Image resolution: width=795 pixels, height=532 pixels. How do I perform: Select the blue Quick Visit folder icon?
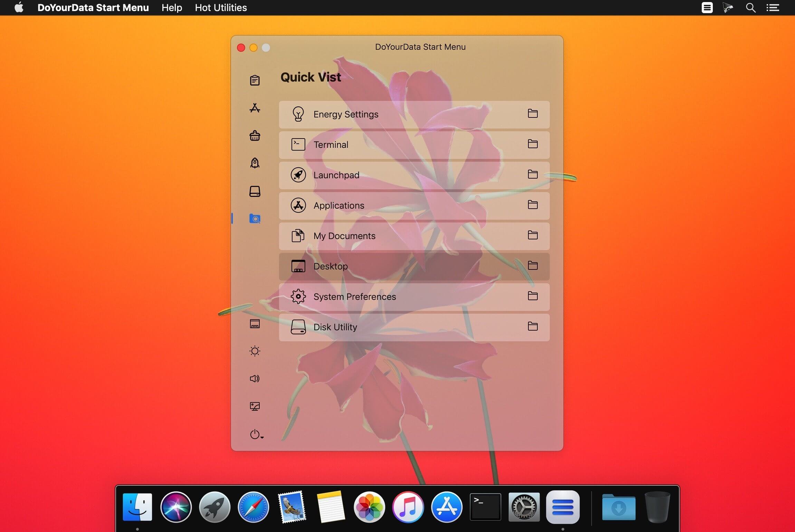(x=255, y=219)
